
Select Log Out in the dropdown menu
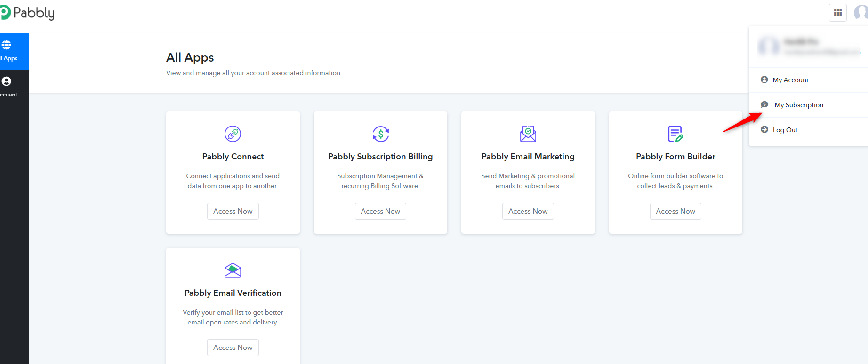[808, 130]
